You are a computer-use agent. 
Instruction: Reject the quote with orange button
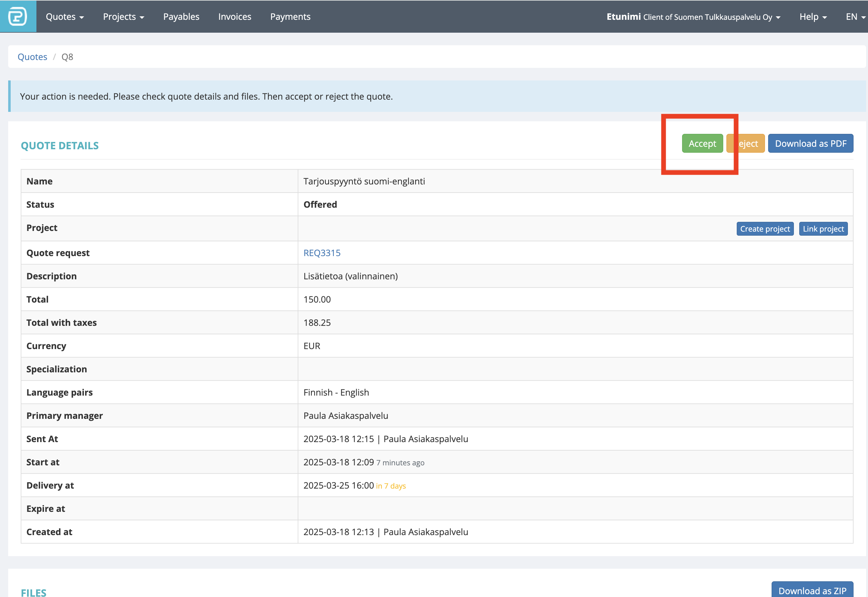746,144
